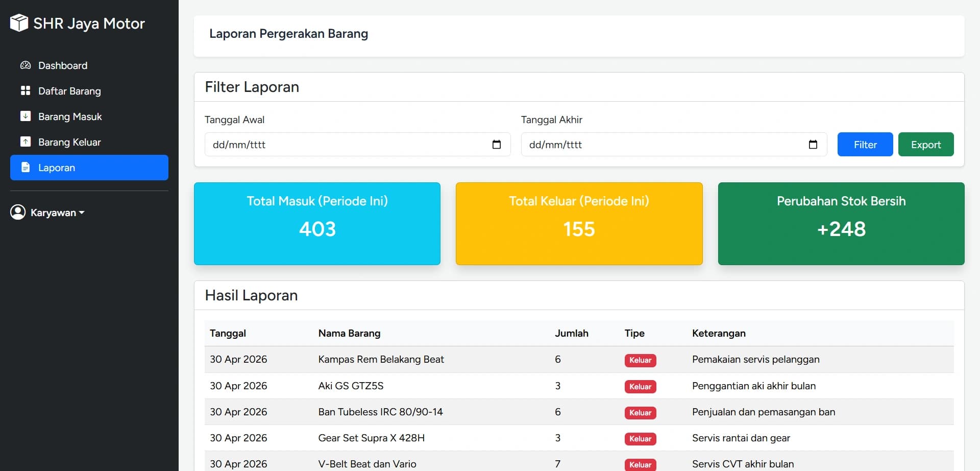The width and height of the screenshot is (980, 471).
Task: Click Keluar badge on Kampas Rem row
Action: 640,360
